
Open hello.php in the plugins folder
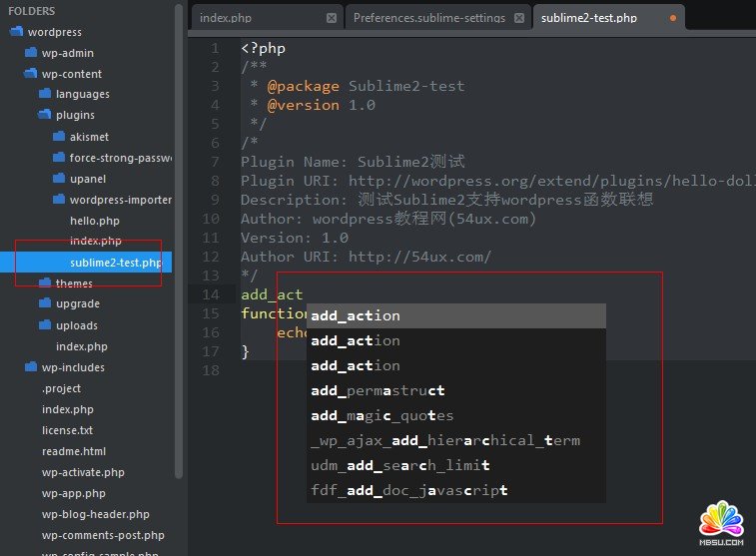[94, 221]
